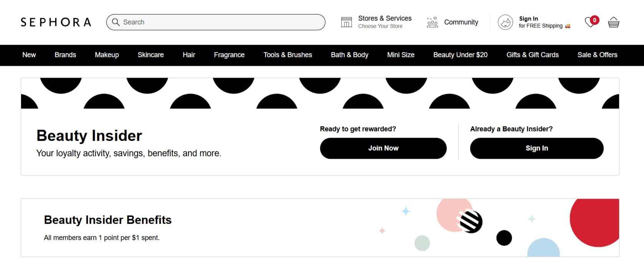The height and width of the screenshot is (267, 644).
Task: Go to Skincare category
Action: [150, 55]
